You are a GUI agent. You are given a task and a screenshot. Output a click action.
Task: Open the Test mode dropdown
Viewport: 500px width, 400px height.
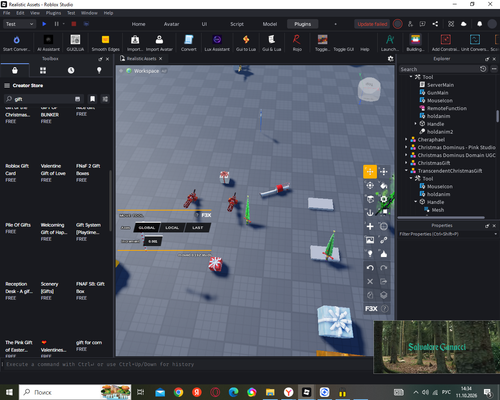(19, 24)
